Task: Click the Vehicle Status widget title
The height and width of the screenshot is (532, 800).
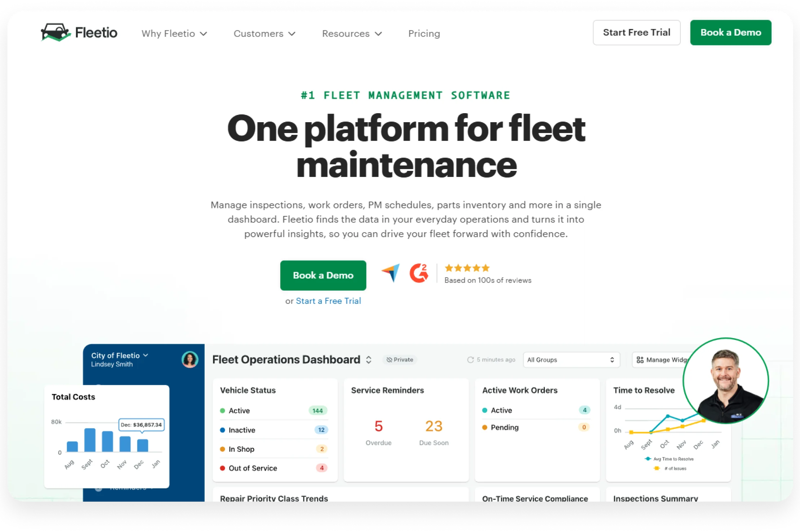Action: coord(248,390)
